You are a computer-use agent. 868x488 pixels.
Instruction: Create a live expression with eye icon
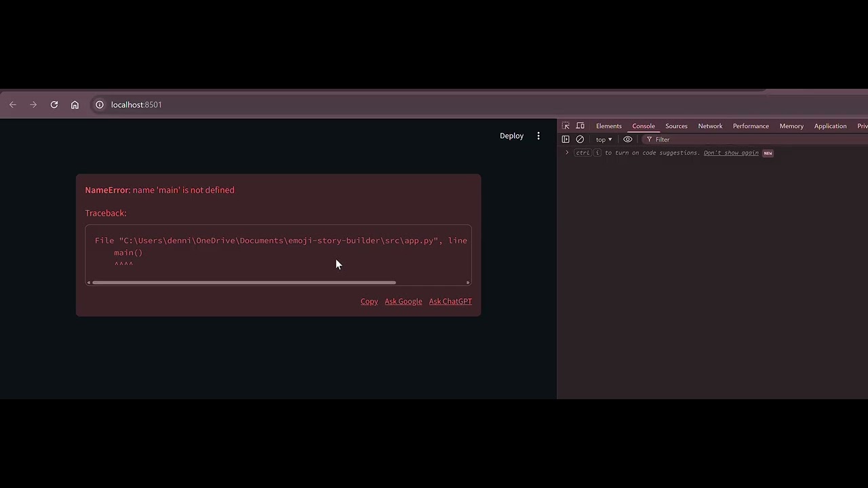pyautogui.click(x=628, y=140)
